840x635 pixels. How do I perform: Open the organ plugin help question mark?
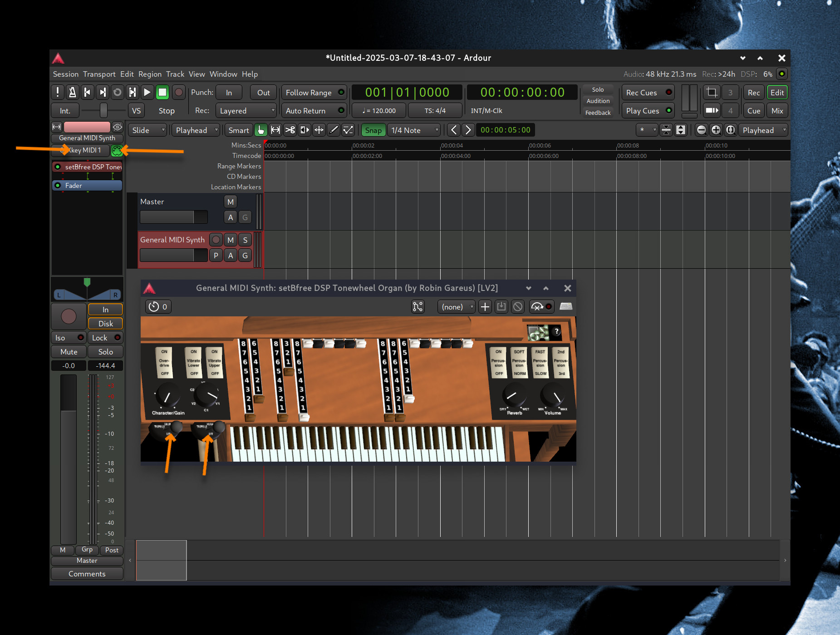coord(556,331)
